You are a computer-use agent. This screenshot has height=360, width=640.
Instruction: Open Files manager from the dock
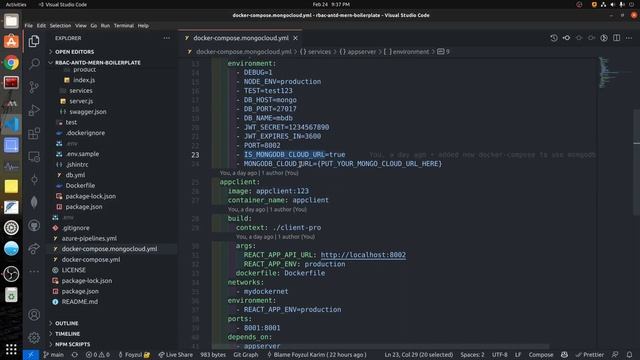[x=11, y=21]
